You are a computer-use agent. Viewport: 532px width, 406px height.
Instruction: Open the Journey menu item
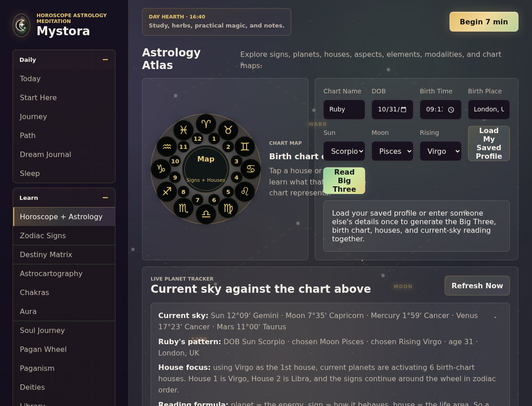click(x=64, y=116)
